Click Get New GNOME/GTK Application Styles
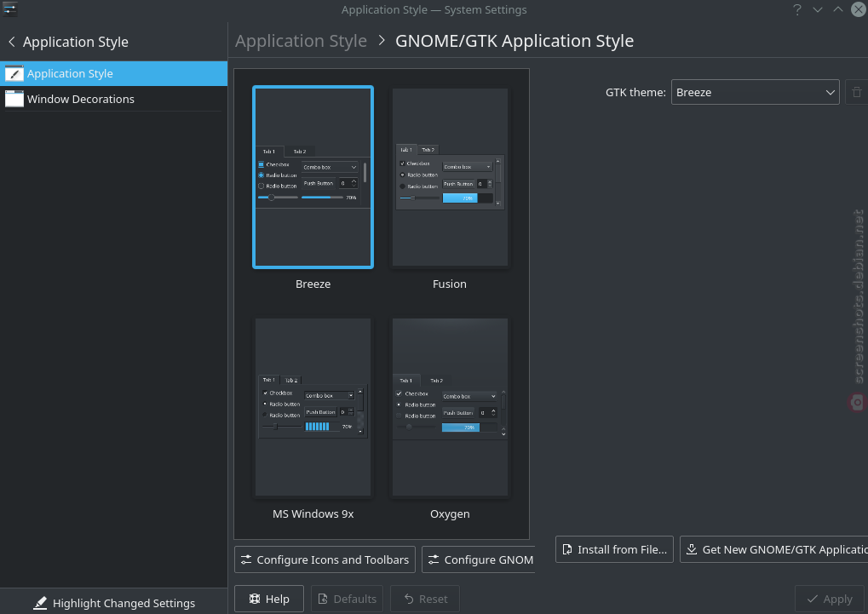This screenshot has width=868, height=614. 774,549
